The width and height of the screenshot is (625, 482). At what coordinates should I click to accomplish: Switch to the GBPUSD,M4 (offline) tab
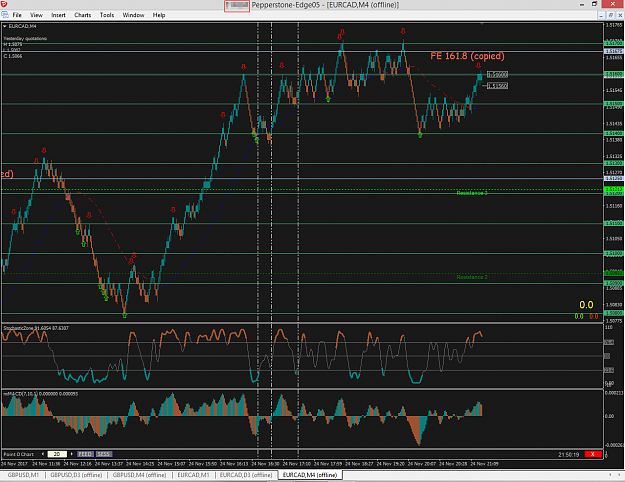139,475
